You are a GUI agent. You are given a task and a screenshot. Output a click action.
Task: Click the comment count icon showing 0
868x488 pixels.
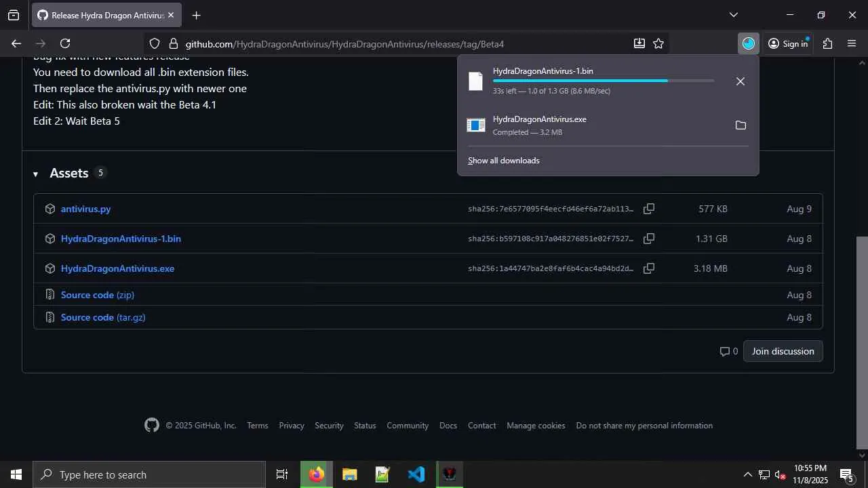pos(729,351)
